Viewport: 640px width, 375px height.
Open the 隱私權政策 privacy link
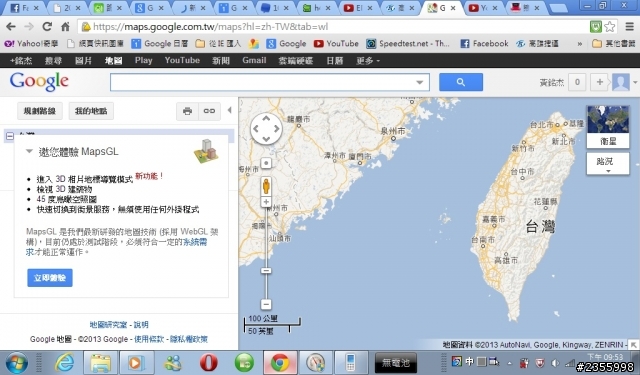[189, 339]
